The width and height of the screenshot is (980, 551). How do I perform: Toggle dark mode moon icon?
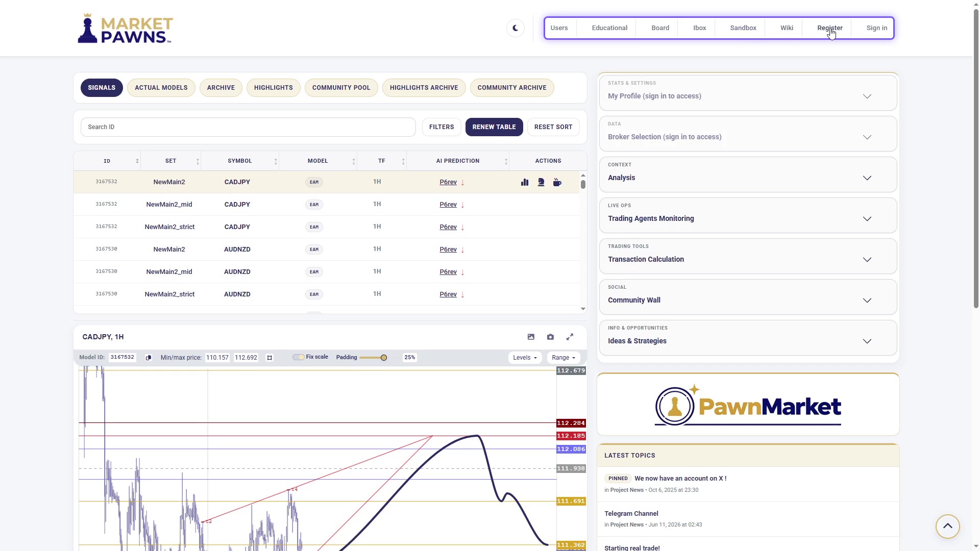coord(516,28)
